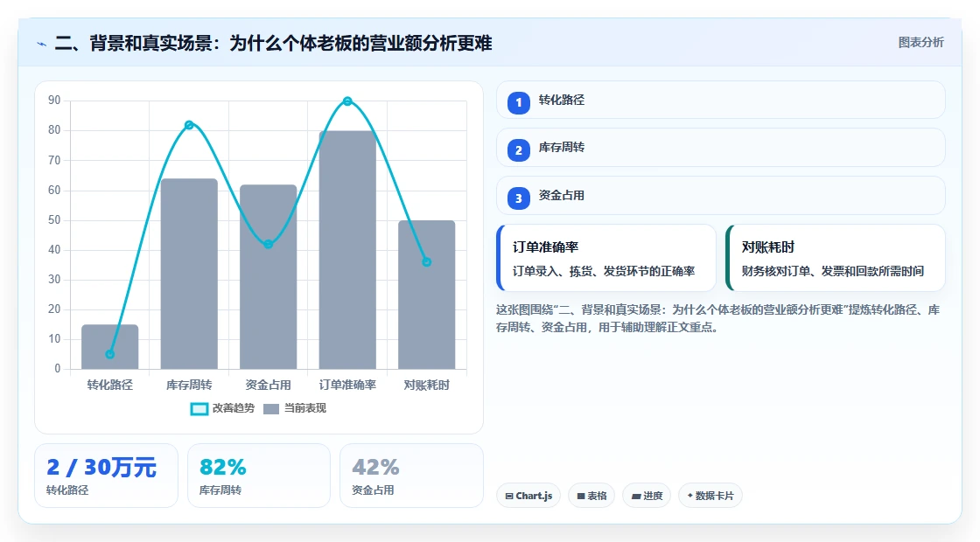Click the lightning icon beside the slide title
980x542 pixels.
click(x=42, y=44)
